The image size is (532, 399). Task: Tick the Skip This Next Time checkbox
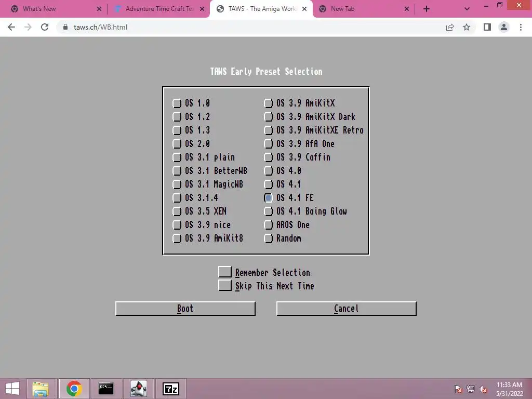pyautogui.click(x=224, y=286)
